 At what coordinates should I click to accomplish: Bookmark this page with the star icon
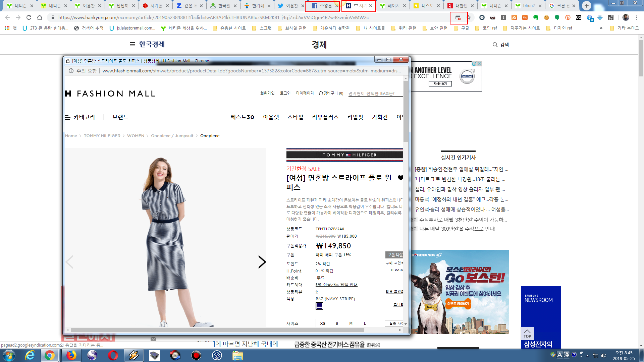coord(469,17)
